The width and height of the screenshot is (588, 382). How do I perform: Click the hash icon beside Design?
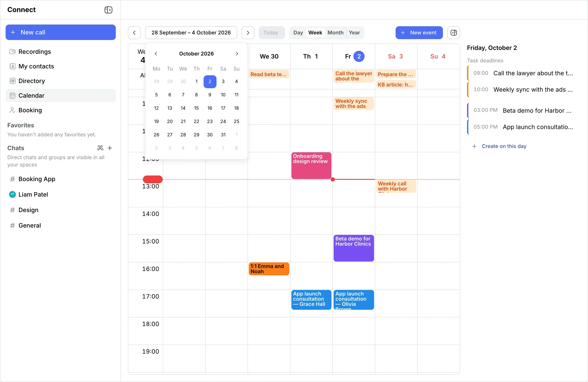click(12, 210)
